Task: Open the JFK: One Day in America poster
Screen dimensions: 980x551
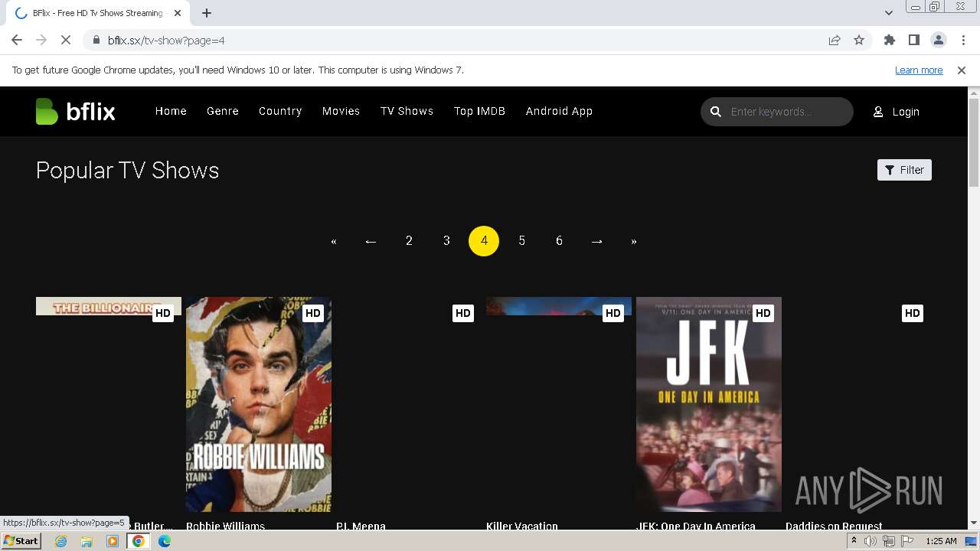Action: pos(709,404)
